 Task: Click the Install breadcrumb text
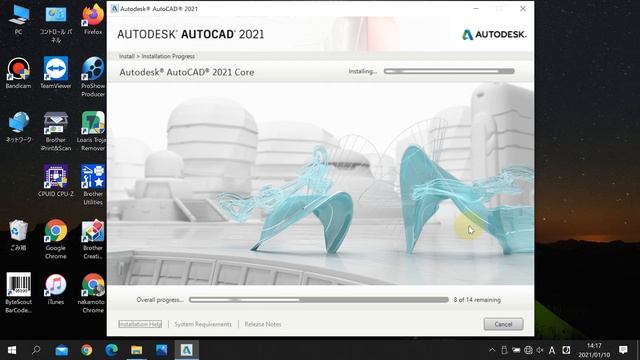click(x=127, y=56)
